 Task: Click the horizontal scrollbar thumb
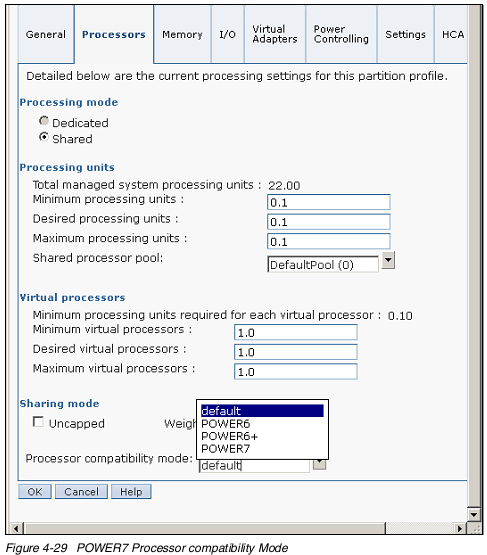click(204, 528)
